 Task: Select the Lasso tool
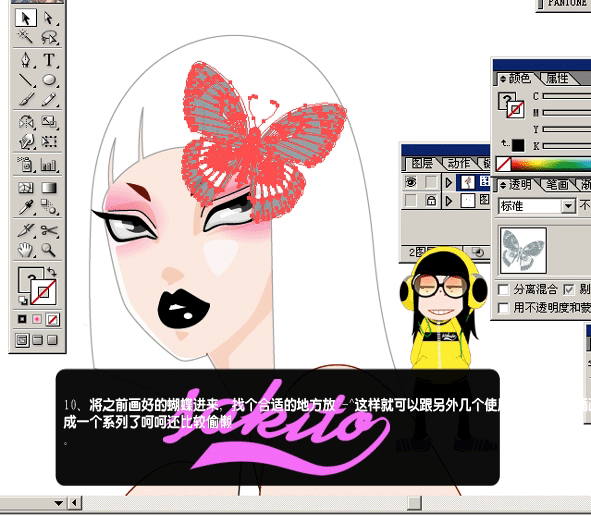coord(49,37)
